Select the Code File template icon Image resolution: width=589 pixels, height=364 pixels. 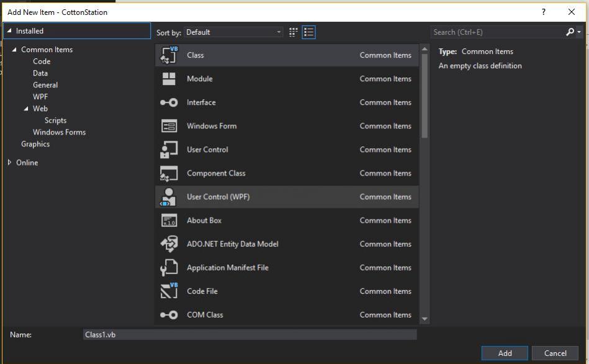click(169, 291)
